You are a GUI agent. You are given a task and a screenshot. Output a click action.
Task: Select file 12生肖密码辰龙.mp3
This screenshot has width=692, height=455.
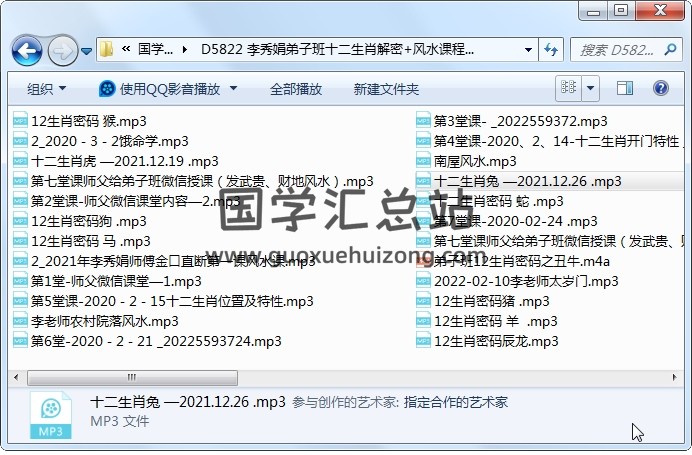(496, 341)
